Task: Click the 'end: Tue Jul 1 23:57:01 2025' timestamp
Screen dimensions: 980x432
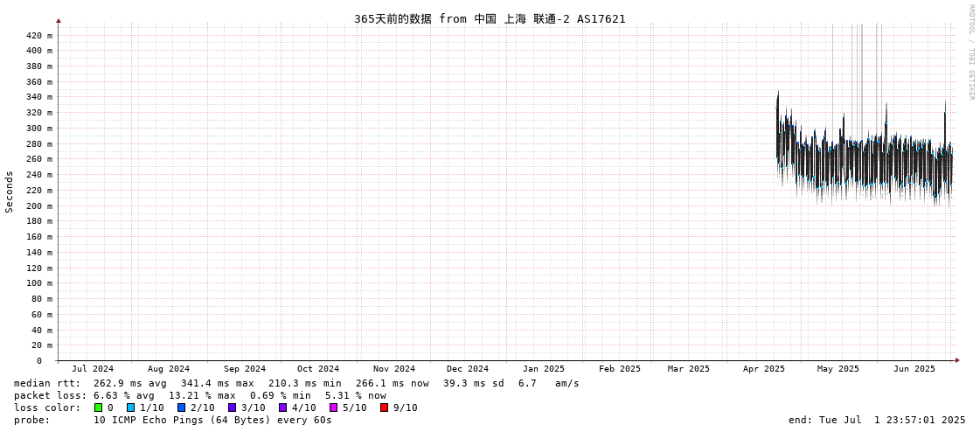Action: tap(877, 420)
